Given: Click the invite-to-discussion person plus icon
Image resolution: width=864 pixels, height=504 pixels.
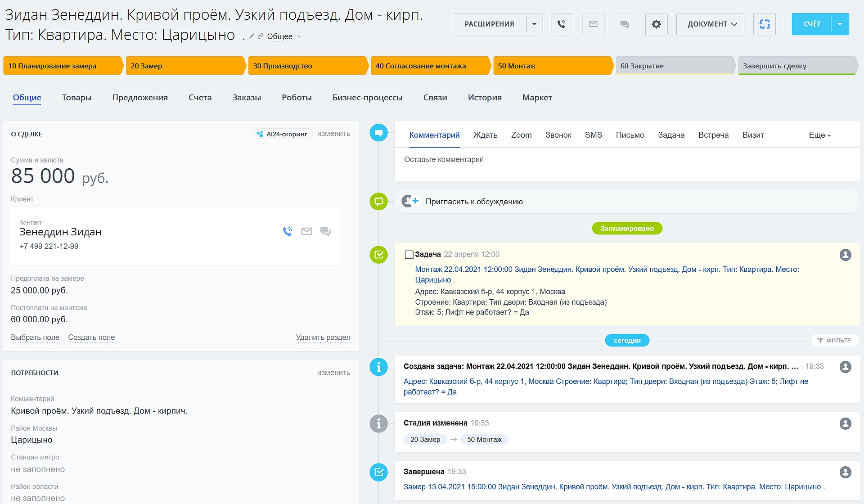Looking at the screenshot, I should (410, 201).
